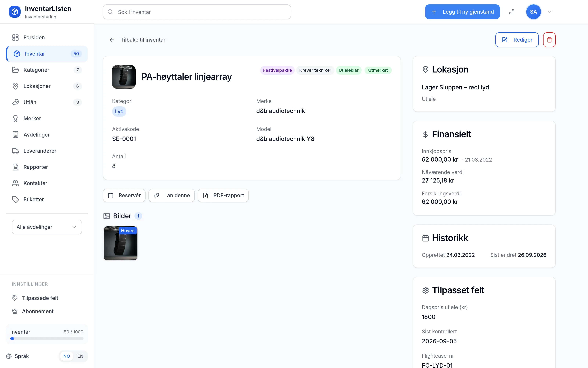Focus the Søk i inventar field
588x368 pixels.
197,12
